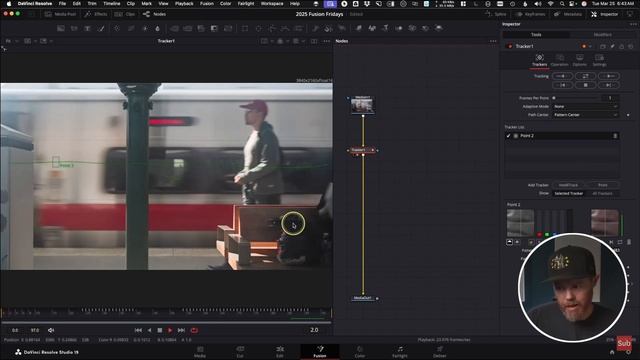The width and height of the screenshot is (640, 360).
Task: Add the Matte Control node icon
Action: pyautogui.click(x=214, y=28)
